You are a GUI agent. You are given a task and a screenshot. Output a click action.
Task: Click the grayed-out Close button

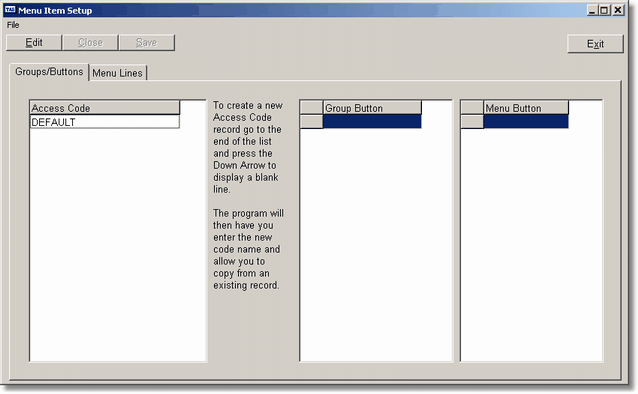point(90,43)
